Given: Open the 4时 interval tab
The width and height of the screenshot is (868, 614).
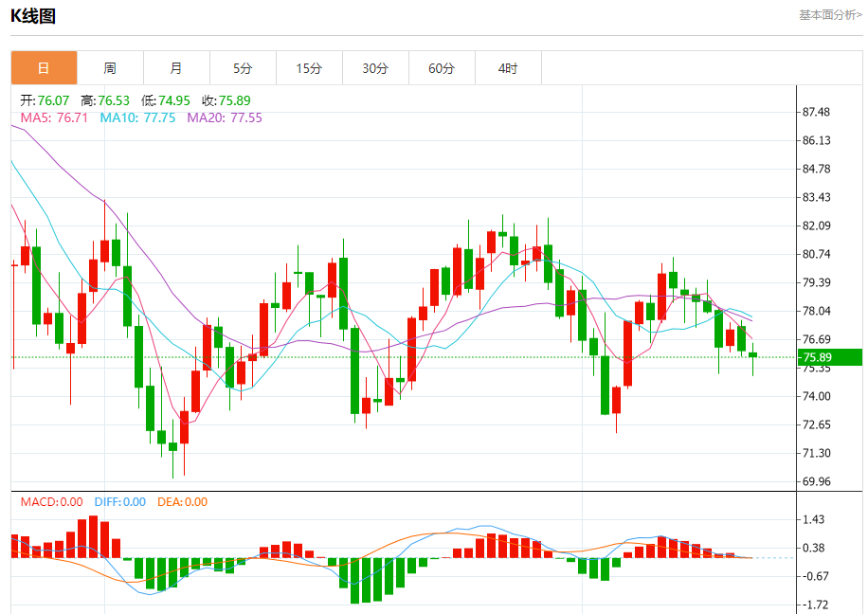Looking at the screenshot, I should [509, 68].
